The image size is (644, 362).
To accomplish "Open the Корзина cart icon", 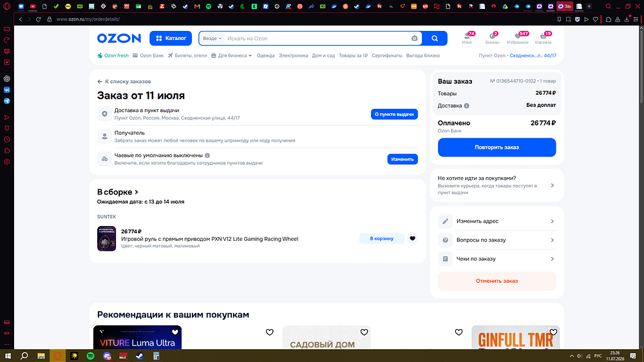I will (543, 38).
